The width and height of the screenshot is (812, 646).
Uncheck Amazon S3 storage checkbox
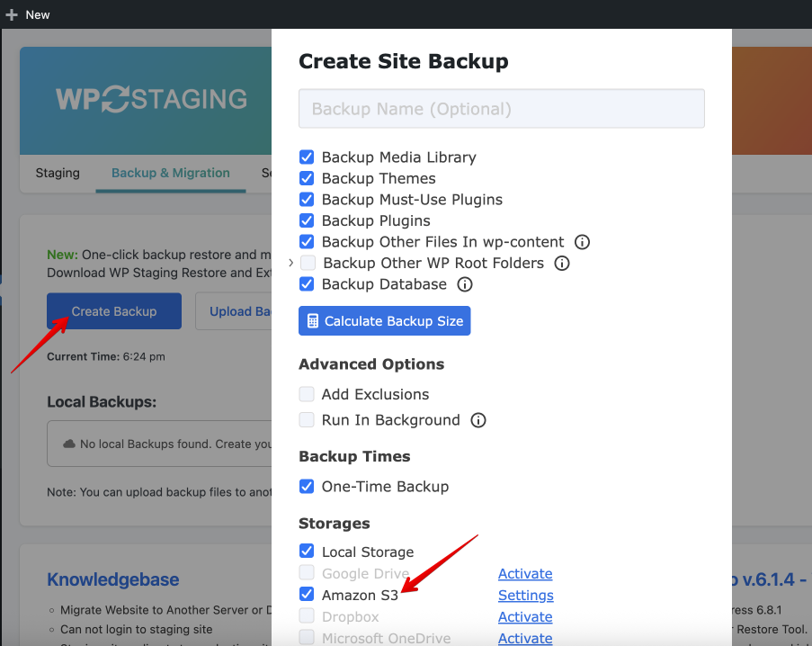[307, 594]
